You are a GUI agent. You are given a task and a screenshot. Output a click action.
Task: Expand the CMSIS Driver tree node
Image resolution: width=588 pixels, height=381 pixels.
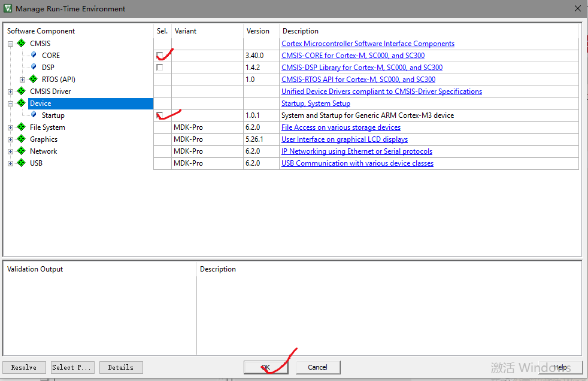11,92
